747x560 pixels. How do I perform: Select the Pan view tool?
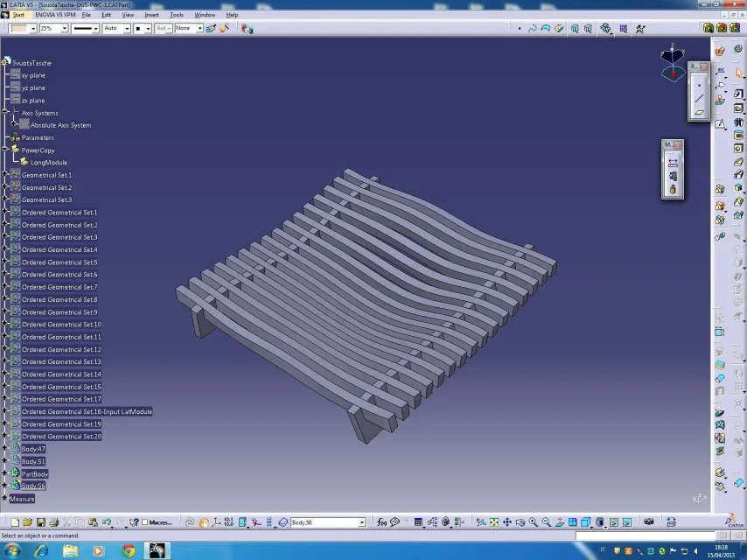(507, 522)
